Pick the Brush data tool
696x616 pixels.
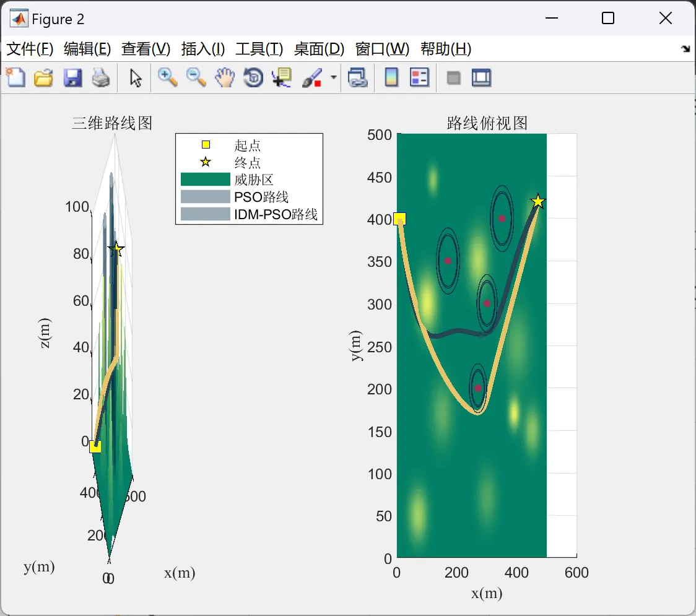(312, 77)
